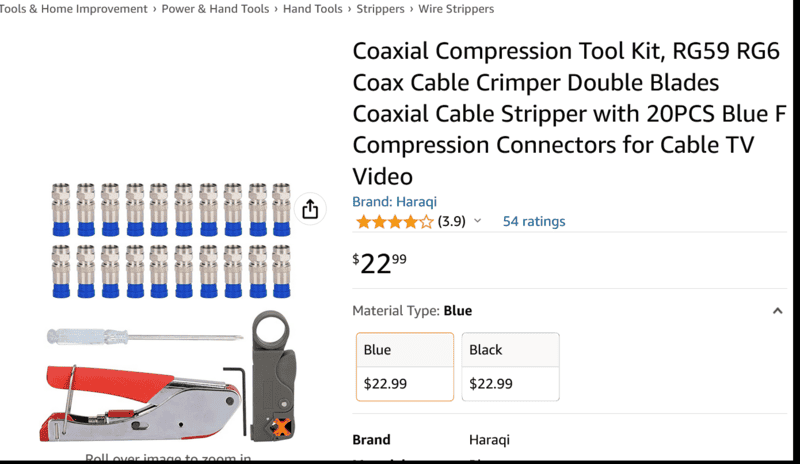The width and height of the screenshot is (800, 464).
Task: Click the main product kit image
Action: [x=170, y=310]
